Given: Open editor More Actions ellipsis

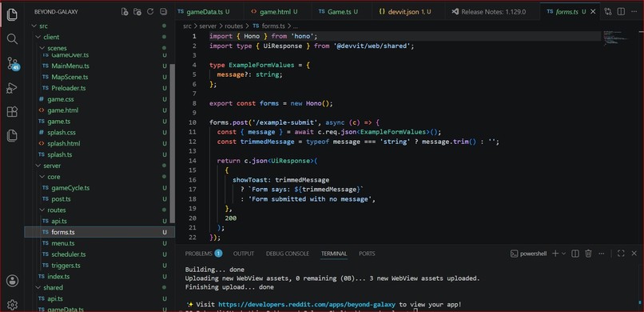Looking at the screenshot, I should pos(634,12).
